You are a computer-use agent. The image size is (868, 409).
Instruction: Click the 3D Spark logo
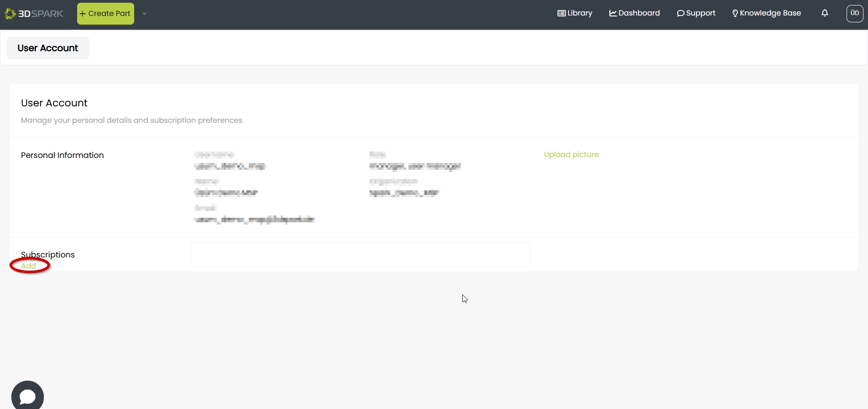(x=34, y=14)
